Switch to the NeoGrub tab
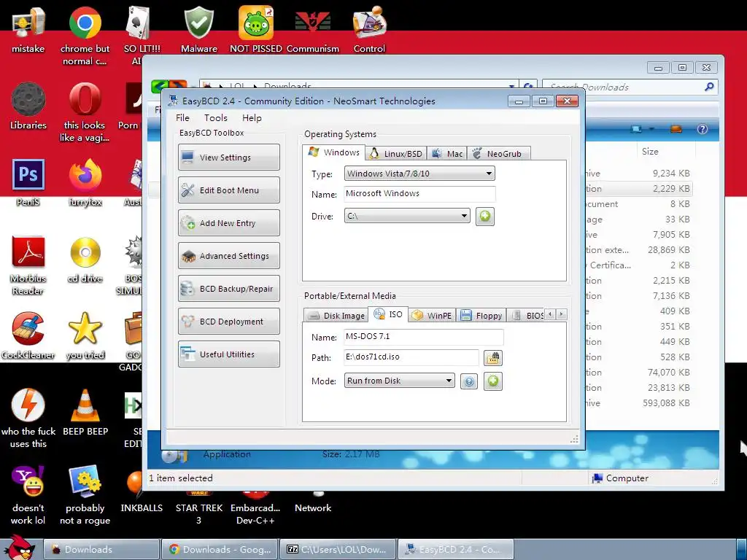 [x=498, y=154]
